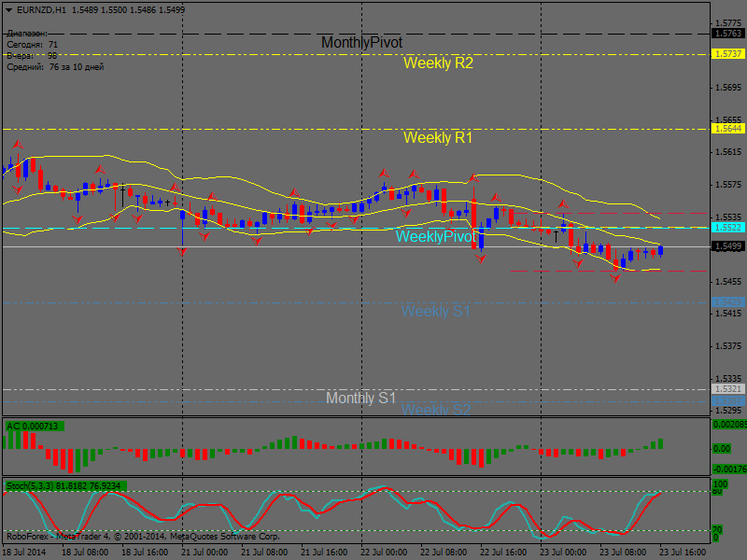
Task: Click the cyan 1.5522 price tag
Action: pos(727,227)
